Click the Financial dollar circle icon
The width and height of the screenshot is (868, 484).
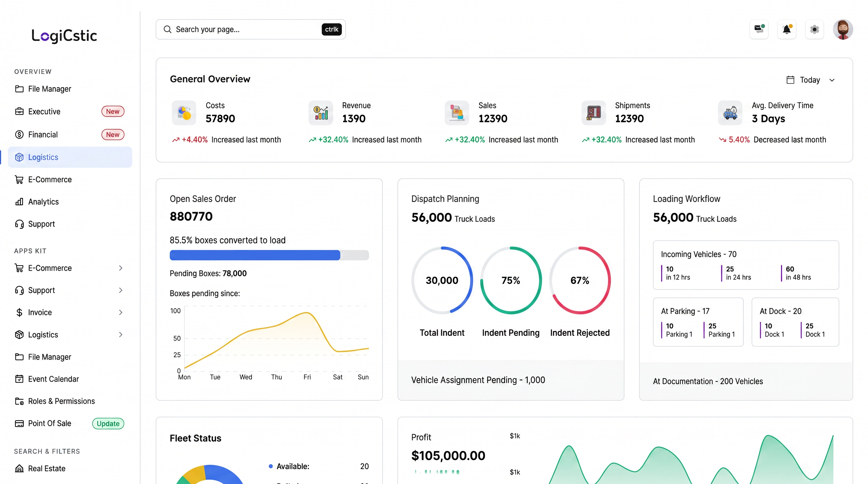[x=19, y=135]
